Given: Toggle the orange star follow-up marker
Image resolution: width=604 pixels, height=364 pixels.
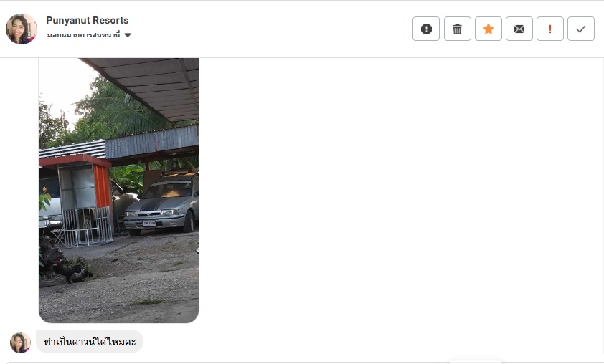Looking at the screenshot, I should (x=488, y=29).
